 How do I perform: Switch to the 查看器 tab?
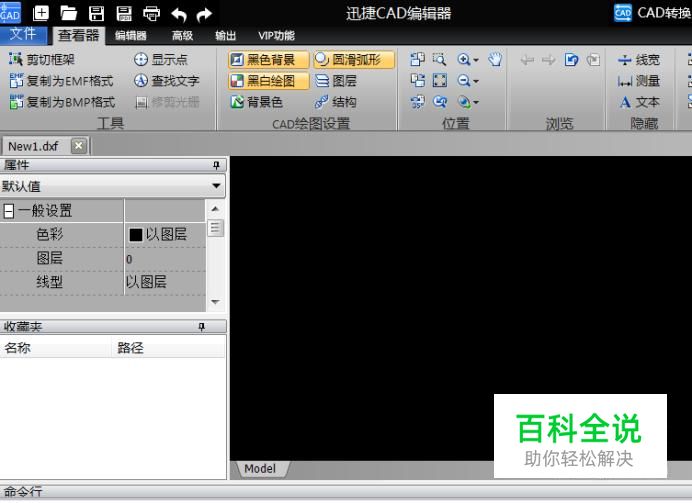79,35
